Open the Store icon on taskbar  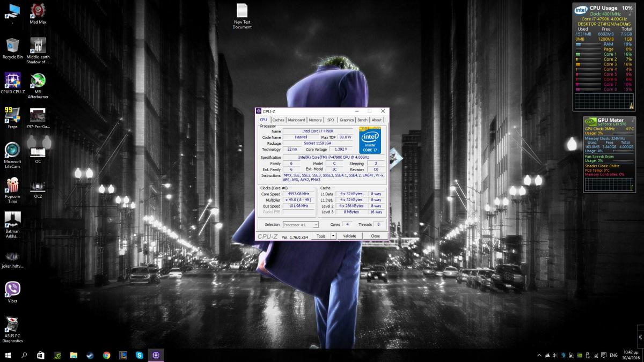tap(41, 355)
